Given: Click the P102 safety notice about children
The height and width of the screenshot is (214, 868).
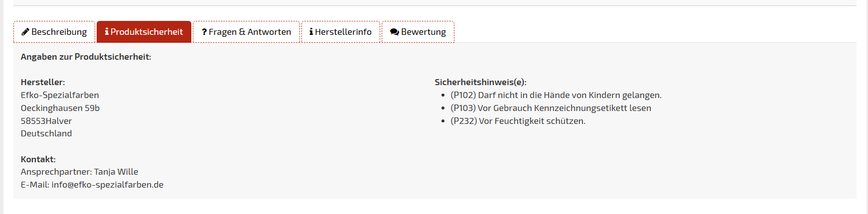Looking at the screenshot, I should [556, 95].
